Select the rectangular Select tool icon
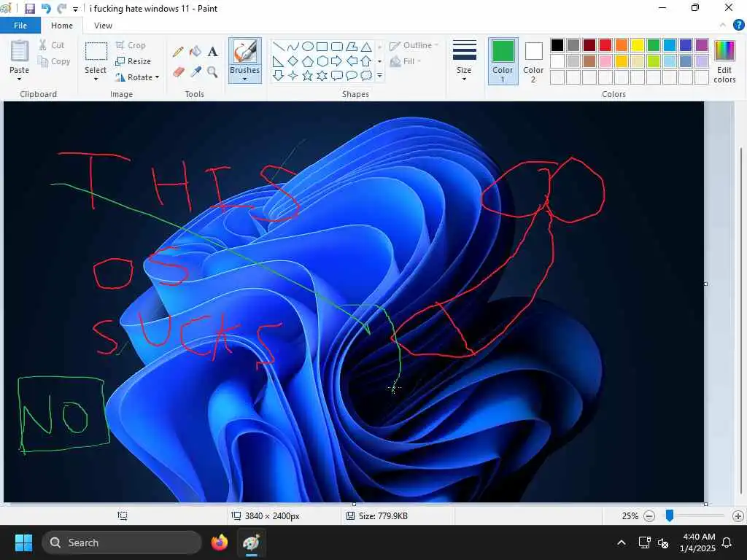Viewport: 747px width, 560px height. 96,51
